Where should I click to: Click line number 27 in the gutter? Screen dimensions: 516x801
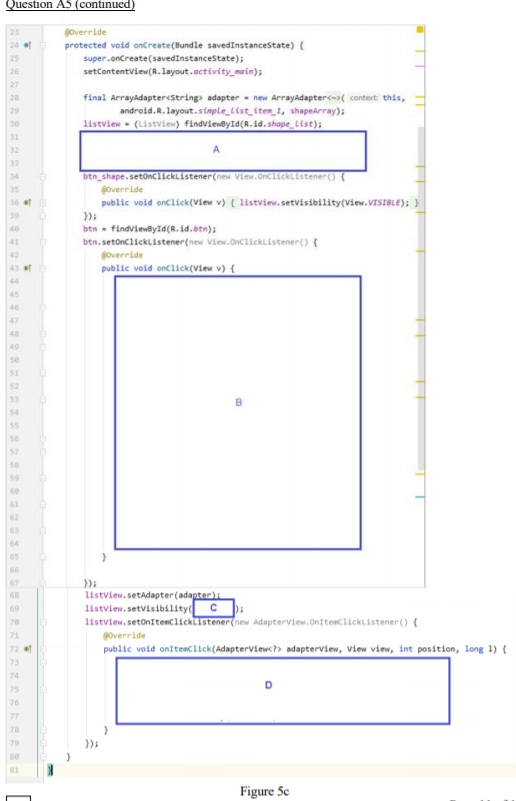[14, 85]
